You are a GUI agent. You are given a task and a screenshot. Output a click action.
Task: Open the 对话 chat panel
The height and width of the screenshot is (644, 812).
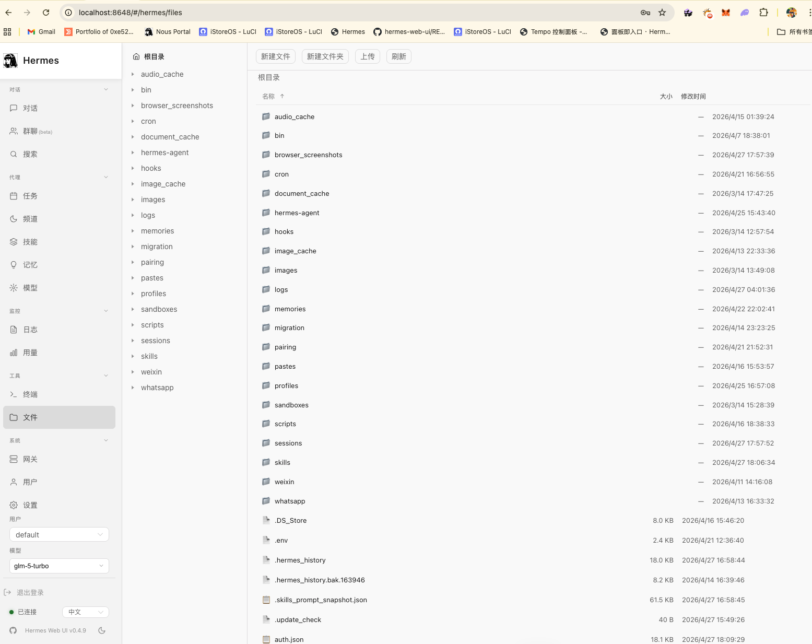point(30,108)
